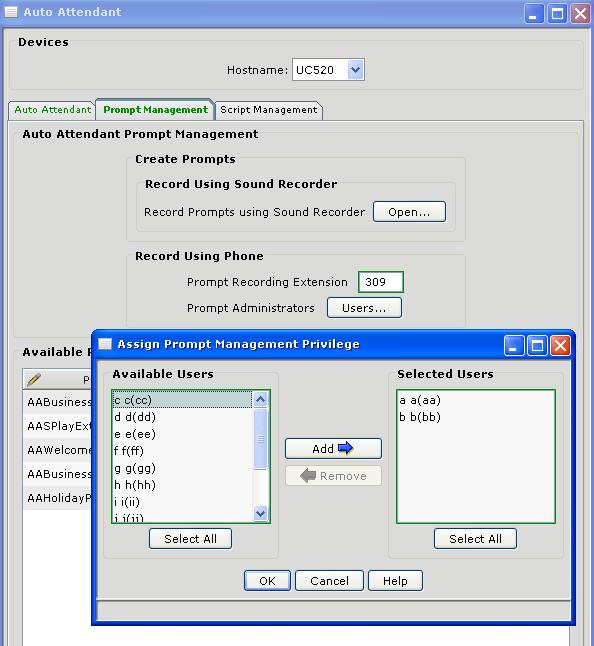Click Select All under Selected Users

(475, 539)
